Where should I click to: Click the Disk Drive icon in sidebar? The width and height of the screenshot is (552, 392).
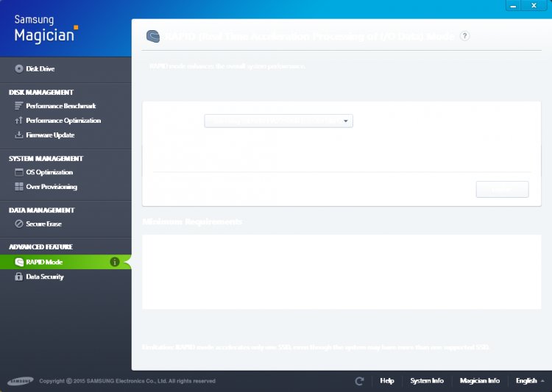(x=19, y=69)
